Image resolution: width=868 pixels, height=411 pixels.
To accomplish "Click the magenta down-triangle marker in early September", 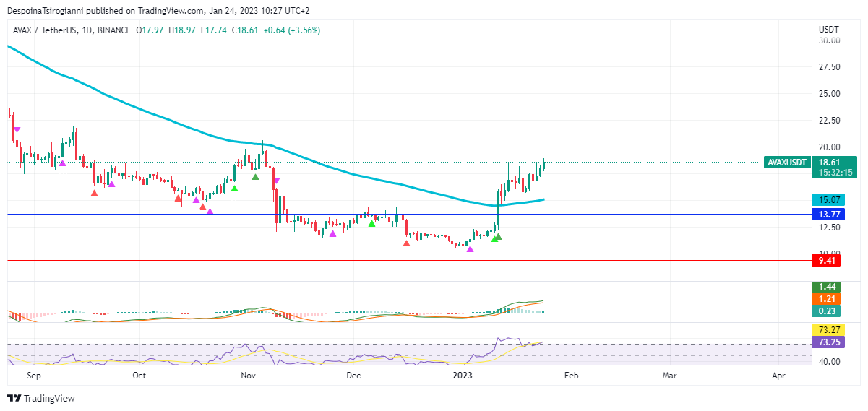I will click(x=17, y=130).
